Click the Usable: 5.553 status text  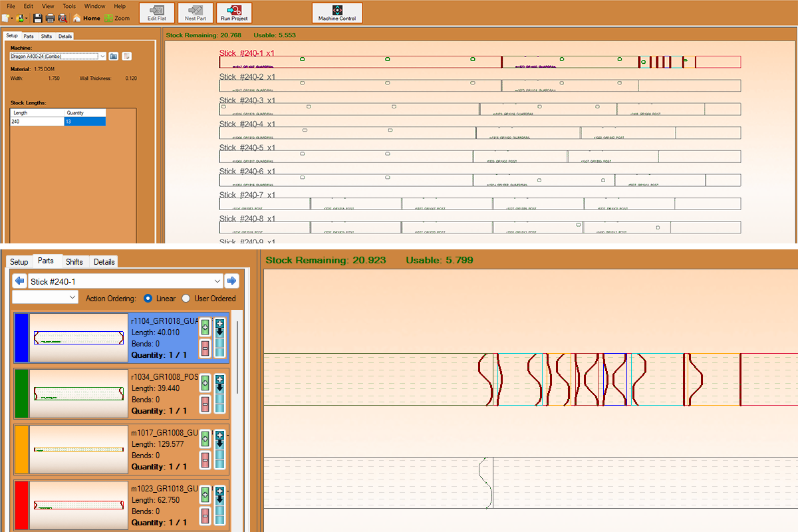coord(274,34)
